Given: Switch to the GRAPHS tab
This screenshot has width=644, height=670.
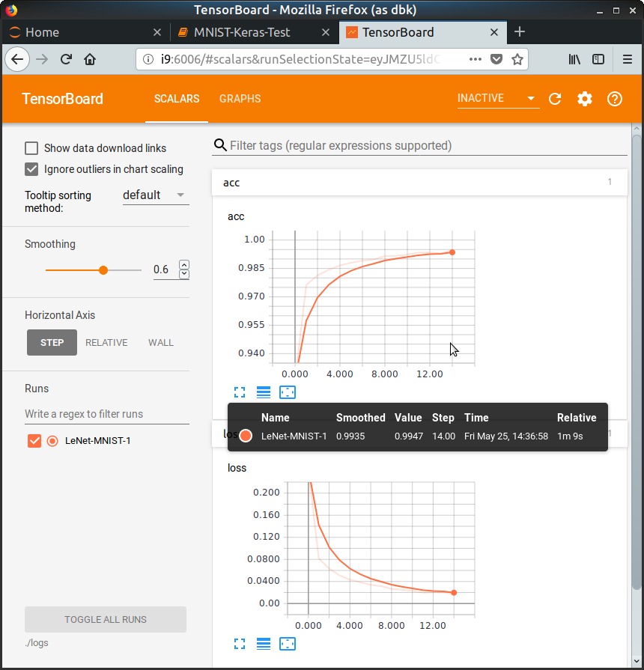Looking at the screenshot, I should click(240, 99).
